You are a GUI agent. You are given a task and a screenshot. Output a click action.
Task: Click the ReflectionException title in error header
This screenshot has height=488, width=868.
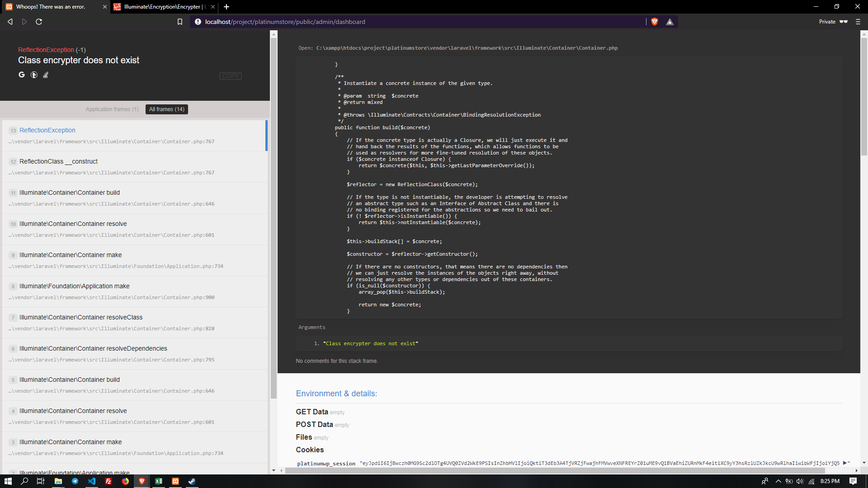tap(46, 50)
